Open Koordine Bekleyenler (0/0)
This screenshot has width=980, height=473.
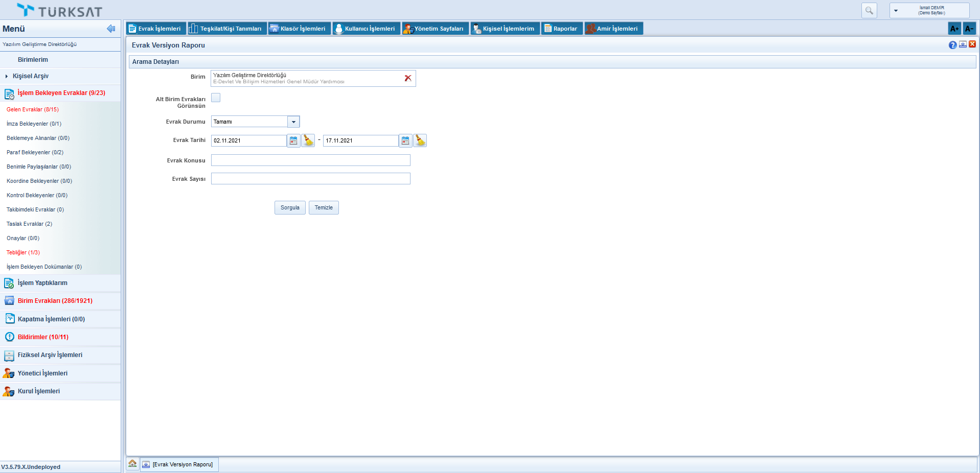39,181
